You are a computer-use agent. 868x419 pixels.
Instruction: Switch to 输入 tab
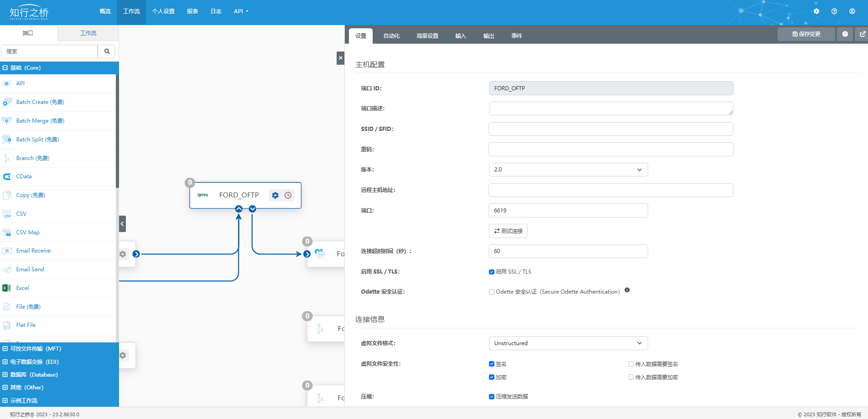[x=461, y=36]
